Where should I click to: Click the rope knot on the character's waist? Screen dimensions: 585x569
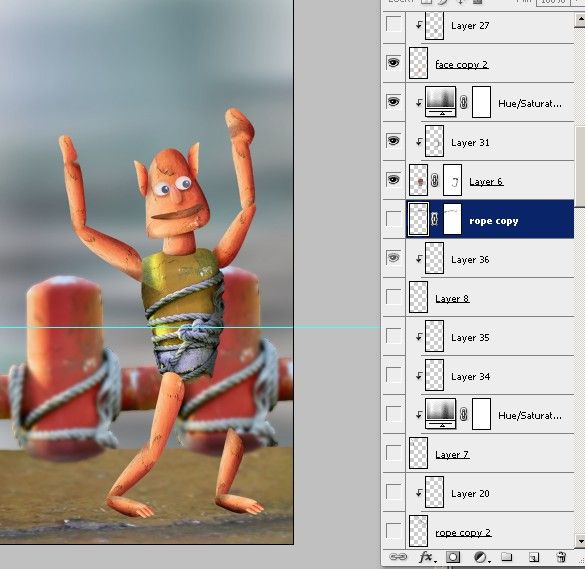195,331
